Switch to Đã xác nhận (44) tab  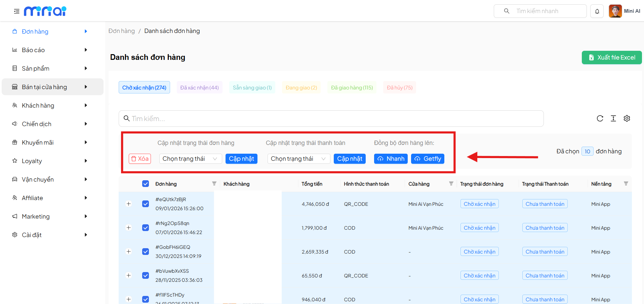[x=199, y=87]
